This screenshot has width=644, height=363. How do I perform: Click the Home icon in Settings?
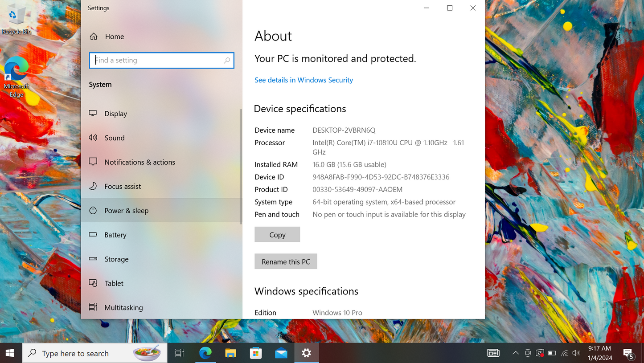click(x=93, y=36)
